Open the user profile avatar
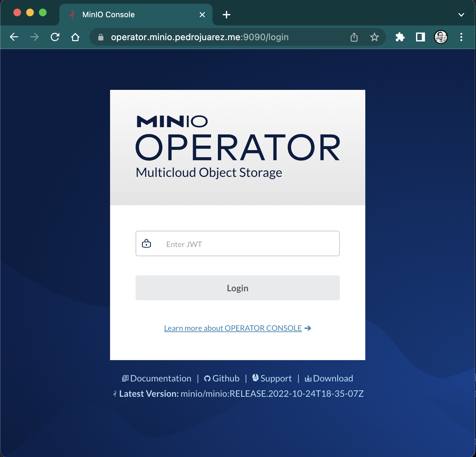 441,37
